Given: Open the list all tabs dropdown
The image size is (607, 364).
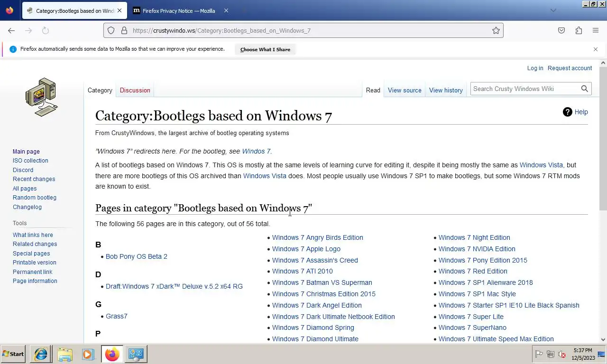Looking at the screenshot, I should point(553,10).
